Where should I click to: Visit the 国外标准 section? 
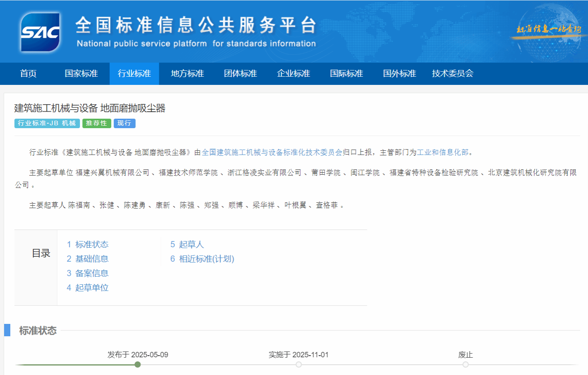point(399,74)
